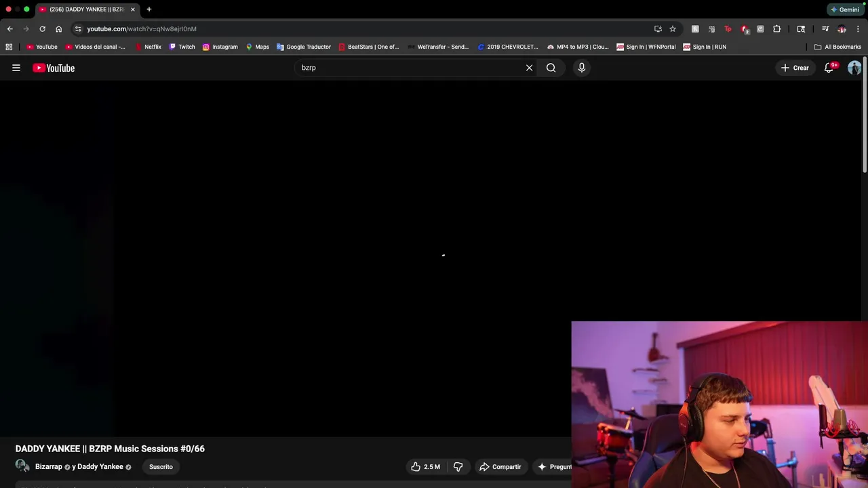Open Chrome apps grid in bookmarks bar
Screen dimensions: 868x488
click(x=9, y=47)
